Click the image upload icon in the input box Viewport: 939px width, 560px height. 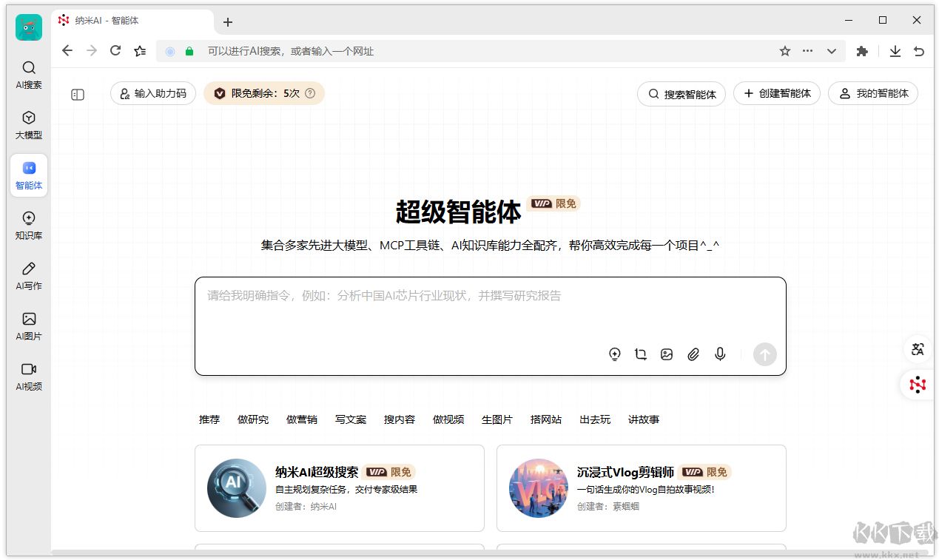[667, 354]
